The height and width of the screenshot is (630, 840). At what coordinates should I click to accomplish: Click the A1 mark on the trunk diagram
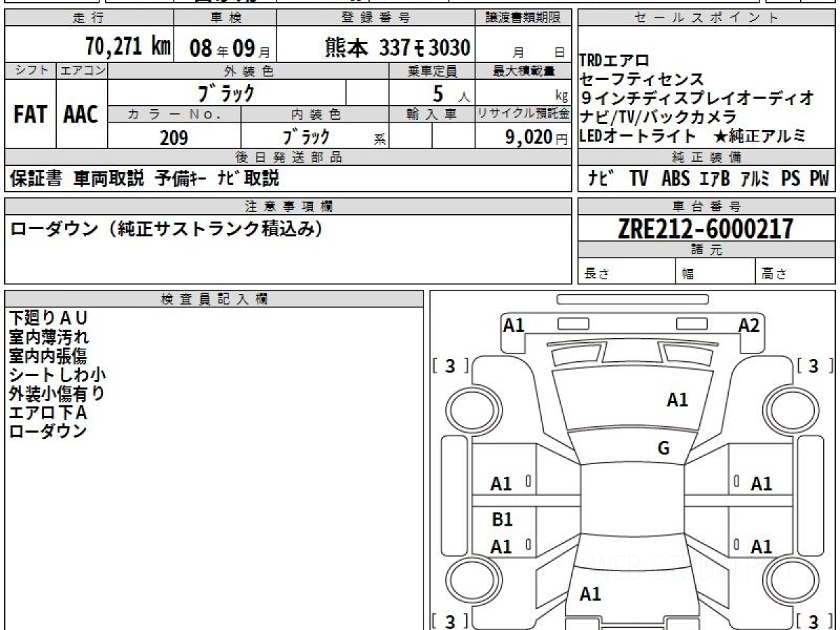[591, 594]
